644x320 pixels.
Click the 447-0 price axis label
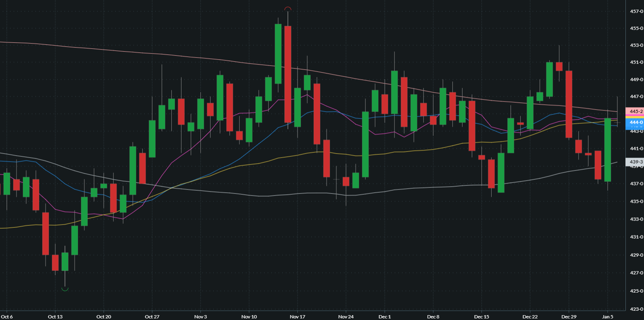point(637,97)
